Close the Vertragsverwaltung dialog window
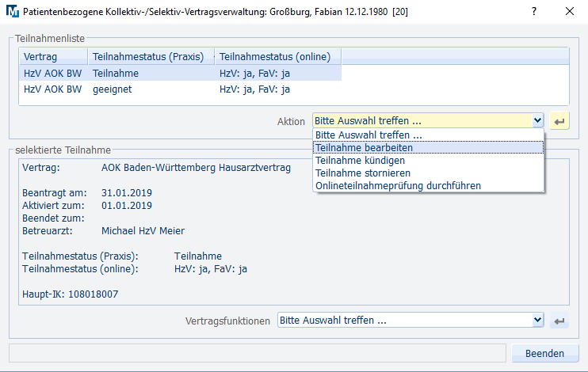The image size is (588, 372). click(570, 12)
